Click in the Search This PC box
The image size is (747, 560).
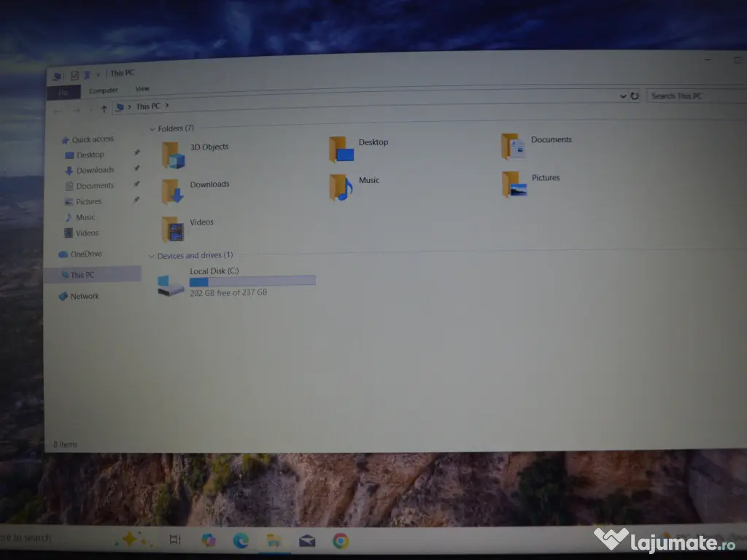pos(693,96)
